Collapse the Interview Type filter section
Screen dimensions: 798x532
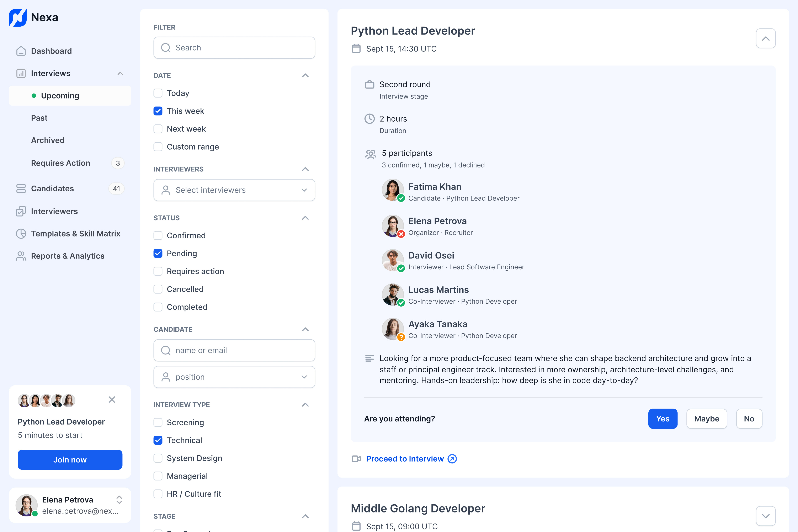[x=305, y=405]
